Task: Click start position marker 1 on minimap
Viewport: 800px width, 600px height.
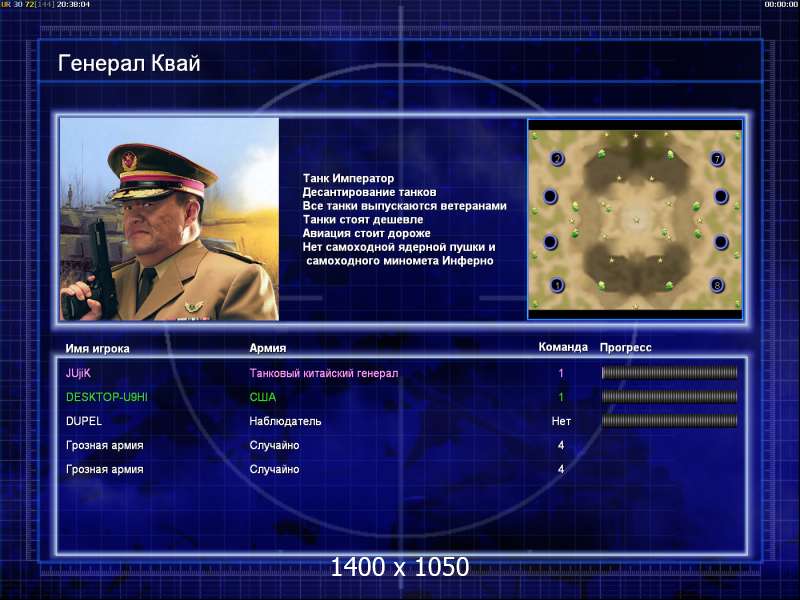Action: click(x=557, y=285)
